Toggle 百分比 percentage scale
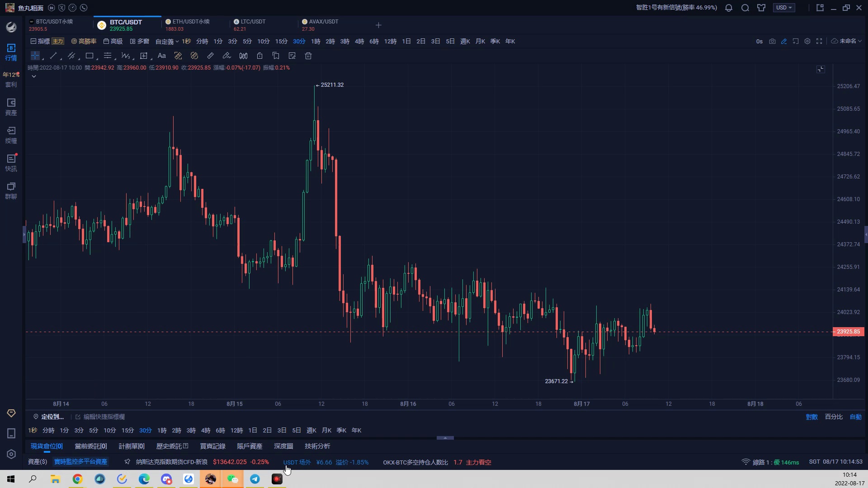 834,417
